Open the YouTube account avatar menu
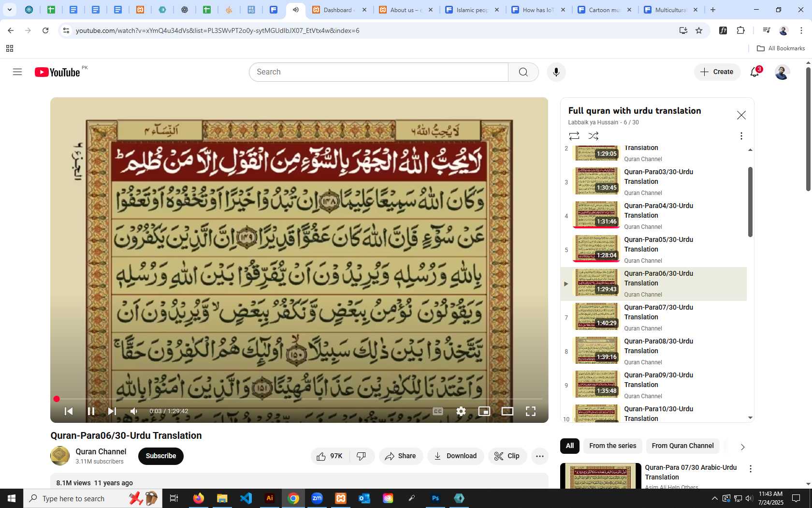 (x=782, y=72)
